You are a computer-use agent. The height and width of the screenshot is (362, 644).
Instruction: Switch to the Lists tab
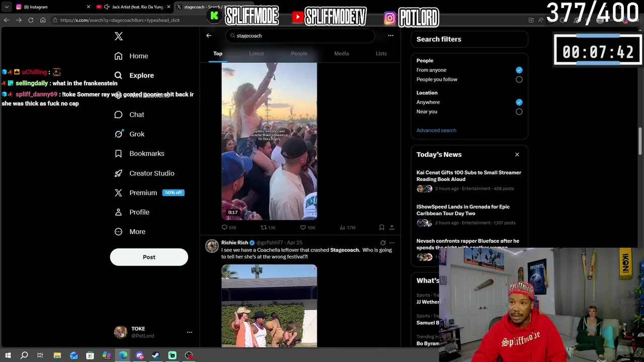tap(381, 53)
